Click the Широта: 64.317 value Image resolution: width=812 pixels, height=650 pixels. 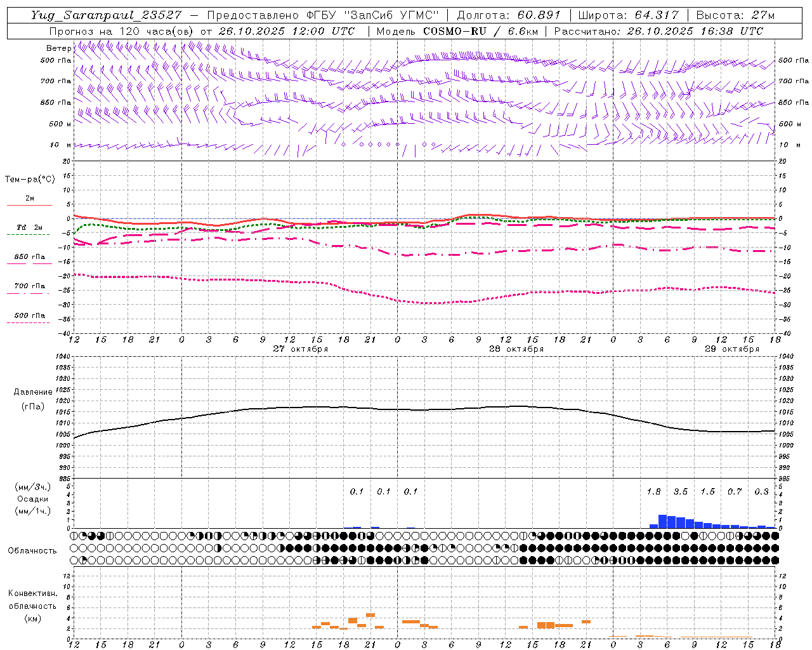629,15
